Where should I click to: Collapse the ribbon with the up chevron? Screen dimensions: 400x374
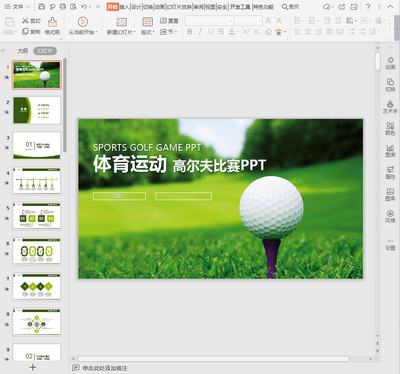390,7
